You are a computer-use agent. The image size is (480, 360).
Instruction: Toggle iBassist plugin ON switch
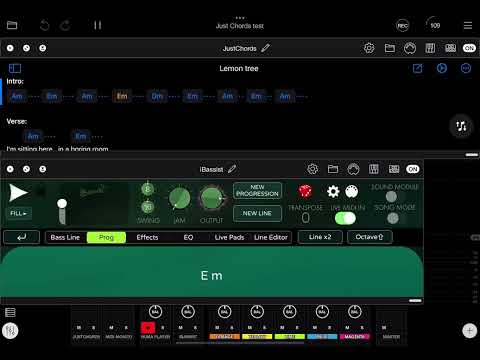coord(413,169)
